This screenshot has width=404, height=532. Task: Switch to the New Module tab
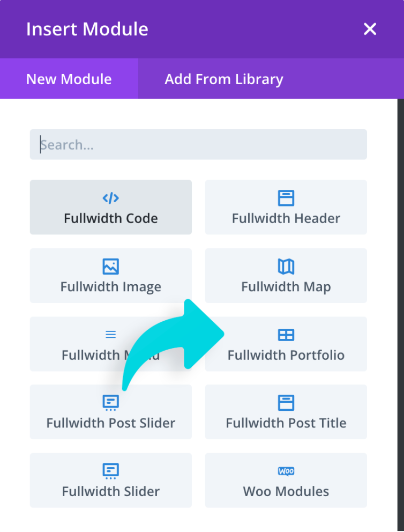pos(68,79)
